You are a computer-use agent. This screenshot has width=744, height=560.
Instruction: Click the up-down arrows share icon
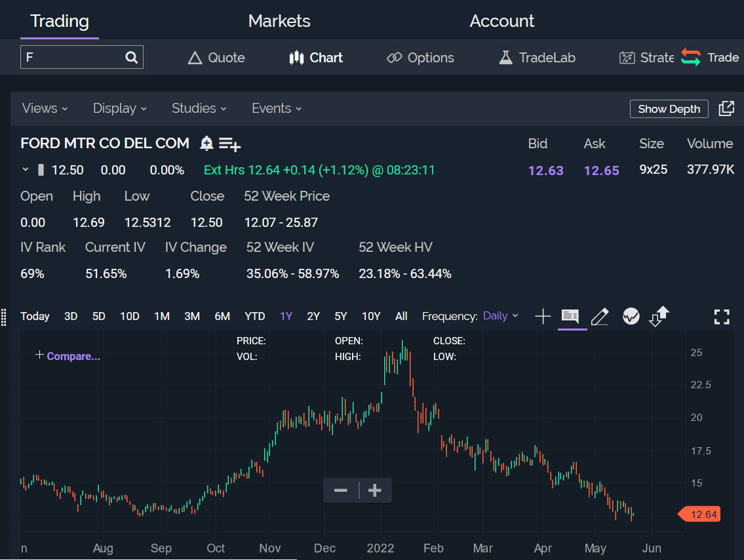(x=659, y=316)
